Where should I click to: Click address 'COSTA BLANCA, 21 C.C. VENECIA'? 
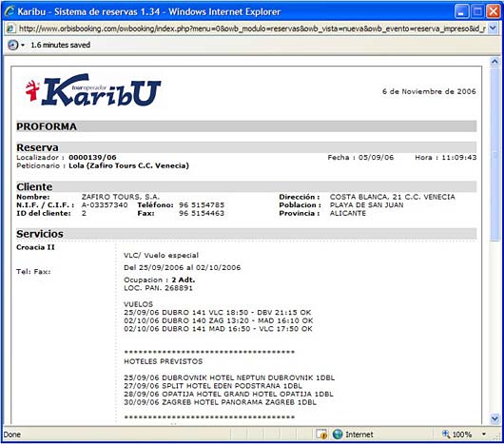pyautogui.click(x=393, y=197)
